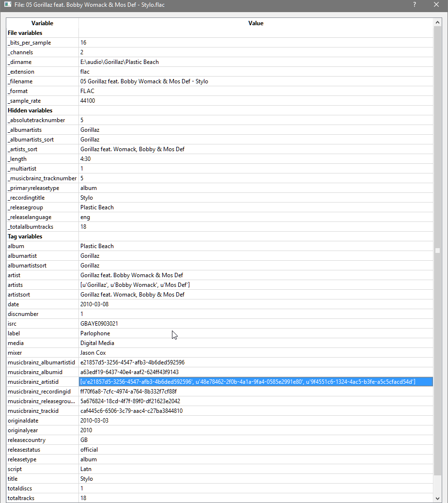Click the GB releasecountry value

[x=84, y=440]
